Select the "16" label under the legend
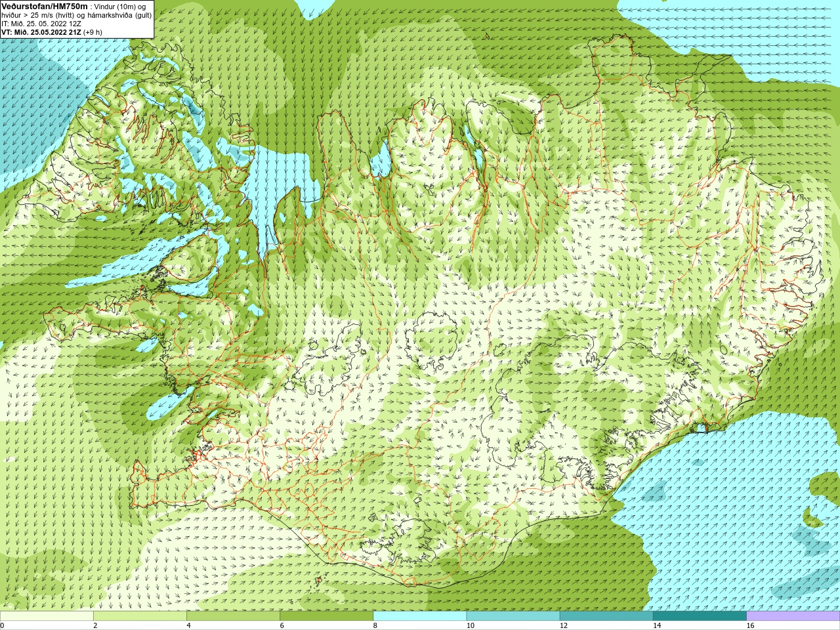The width and height of the screenshot is (840, 630). click(750, 625)
